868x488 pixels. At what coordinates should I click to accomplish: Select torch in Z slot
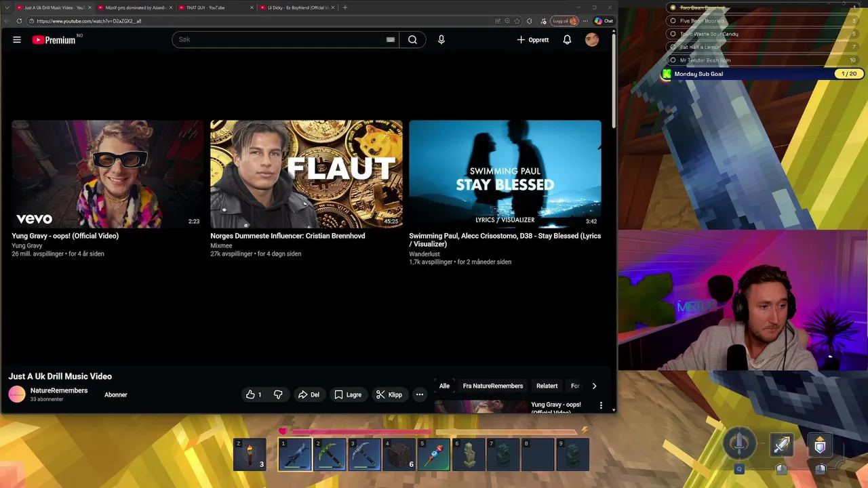pos(250,455)
